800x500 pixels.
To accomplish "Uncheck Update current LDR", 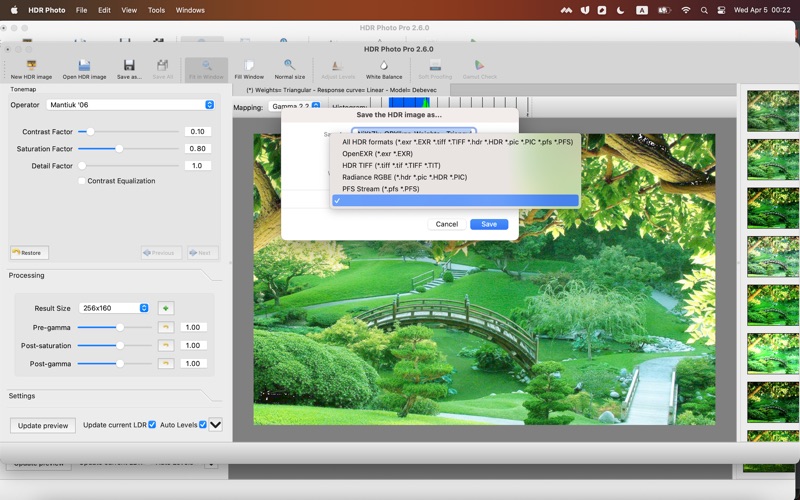I will point(152,425).
